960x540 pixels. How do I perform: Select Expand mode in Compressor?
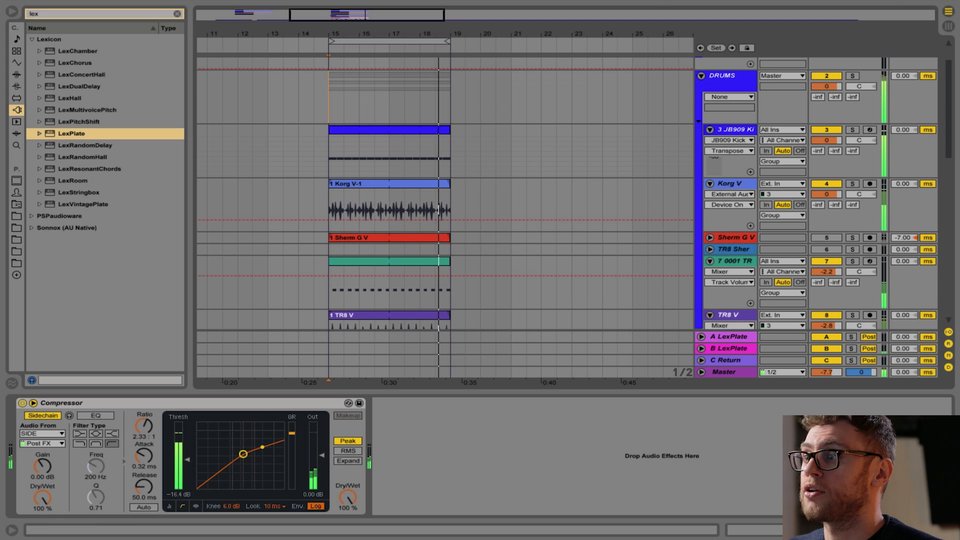click(x=348, y=460)
